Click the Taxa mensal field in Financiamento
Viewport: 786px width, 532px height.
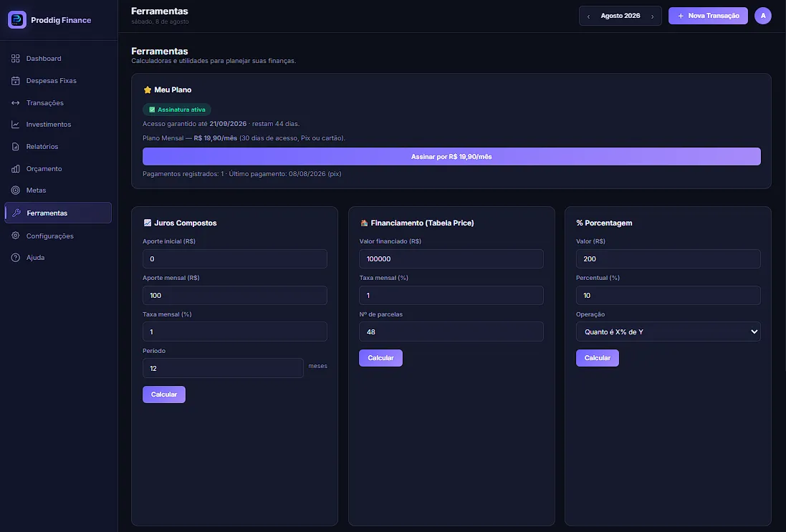[x=451, y=296]
